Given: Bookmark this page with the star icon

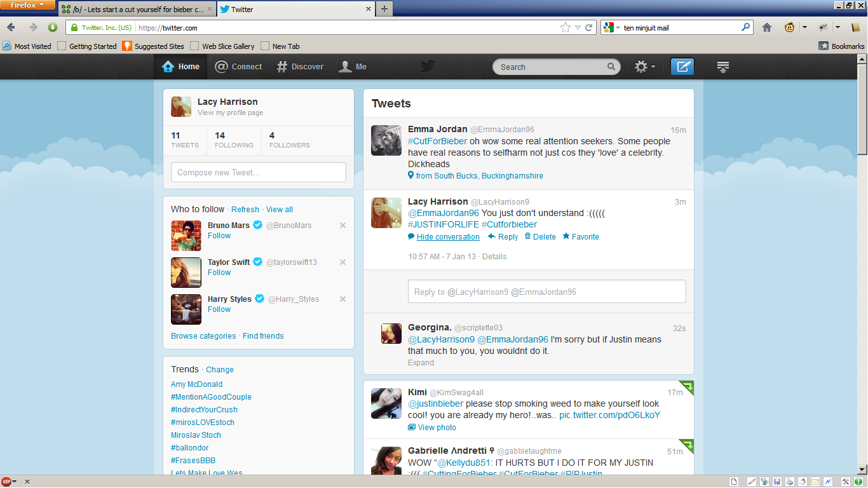Looking at the screenshot, I should (x=565, y=28).
